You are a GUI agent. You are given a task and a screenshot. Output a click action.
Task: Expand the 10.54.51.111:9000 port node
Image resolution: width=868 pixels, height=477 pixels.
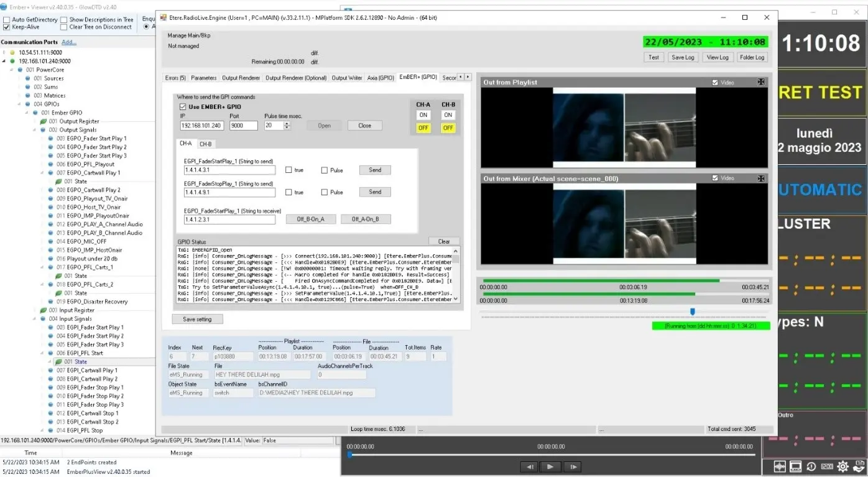pos(5,53)
